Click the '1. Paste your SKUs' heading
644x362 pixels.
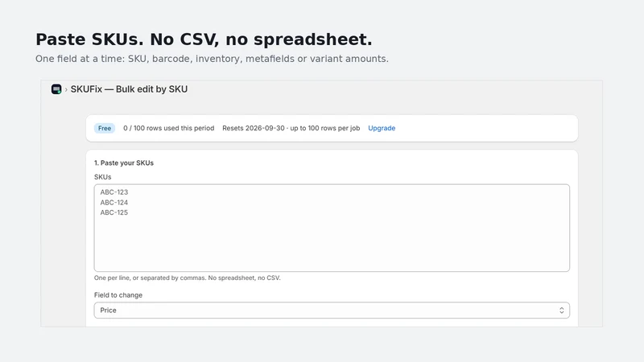124,163
